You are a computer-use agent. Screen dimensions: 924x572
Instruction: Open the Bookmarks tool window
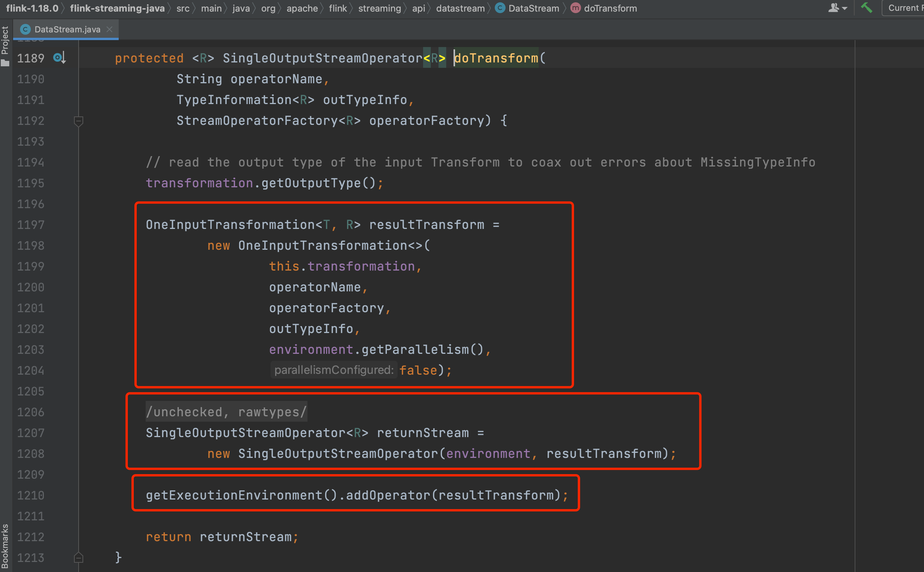(5, 546)
